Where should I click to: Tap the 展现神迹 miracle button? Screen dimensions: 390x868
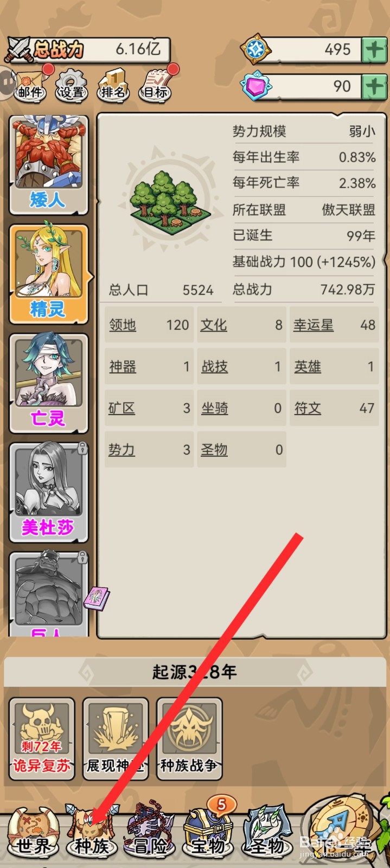tap(116, 739)
